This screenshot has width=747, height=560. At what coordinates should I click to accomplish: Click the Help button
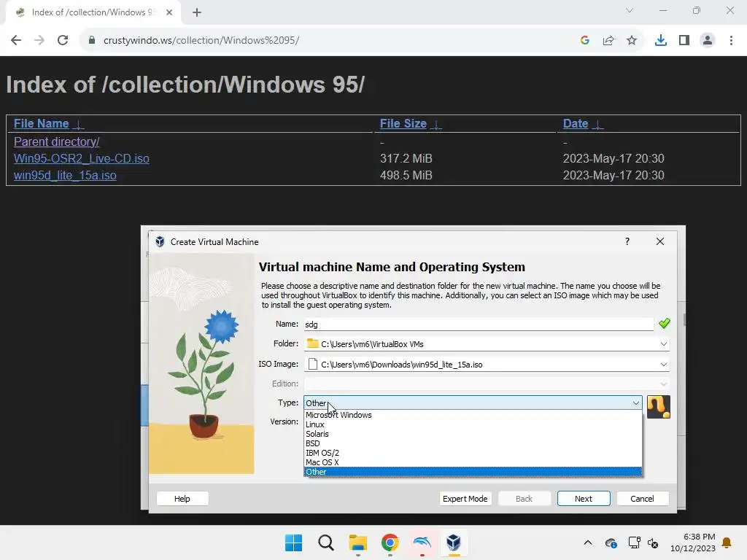(182, 499)
